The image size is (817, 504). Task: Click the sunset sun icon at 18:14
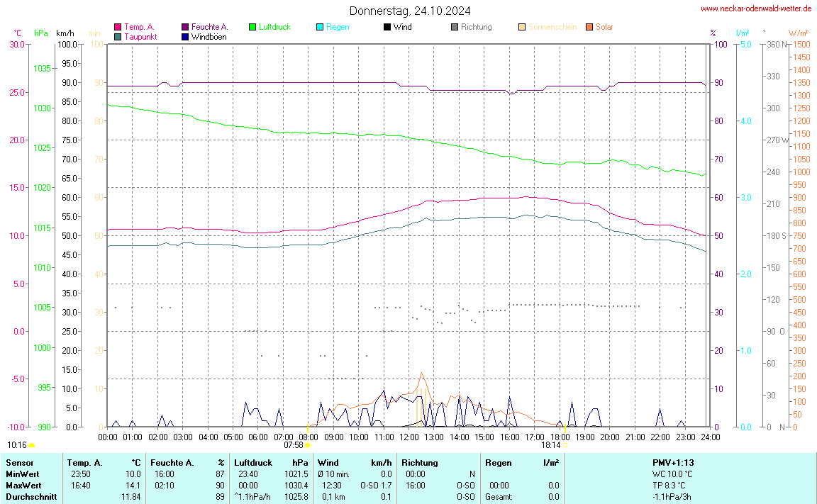pos(565,445)
